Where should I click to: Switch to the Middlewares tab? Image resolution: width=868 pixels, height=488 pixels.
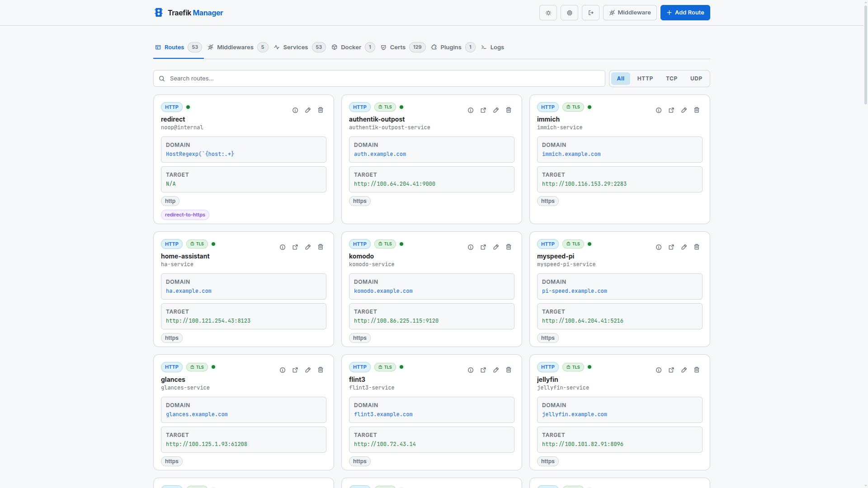pos(235,47)
